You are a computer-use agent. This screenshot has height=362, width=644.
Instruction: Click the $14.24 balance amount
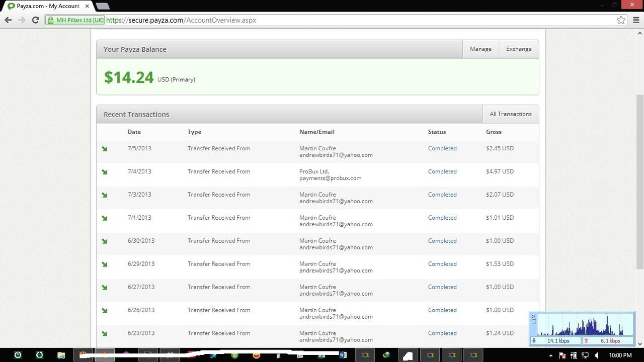[x=129, y=77]
